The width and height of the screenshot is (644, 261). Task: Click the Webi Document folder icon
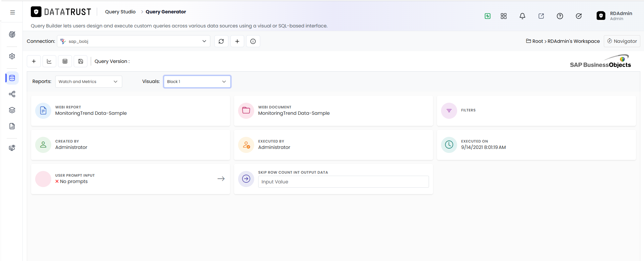(x=246, y=111)
